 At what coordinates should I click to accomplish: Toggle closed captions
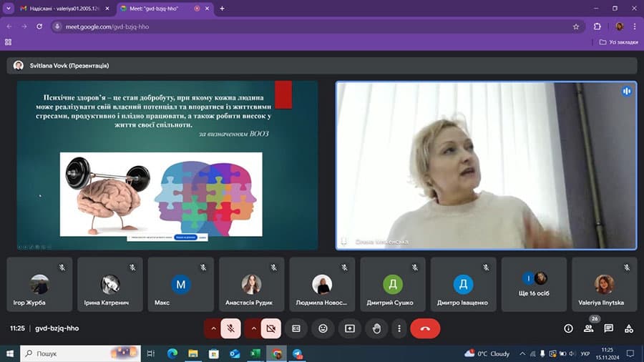295,328
